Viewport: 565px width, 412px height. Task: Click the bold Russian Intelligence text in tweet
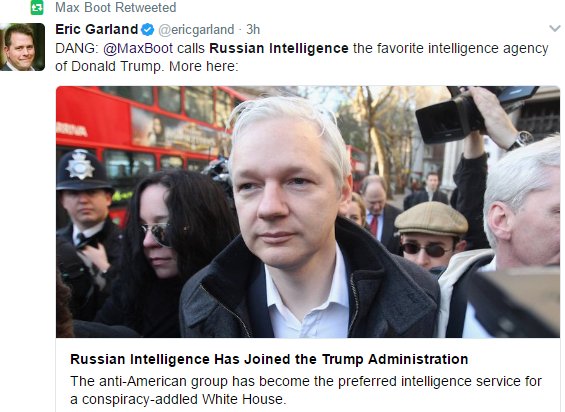(x=279, y=48)
